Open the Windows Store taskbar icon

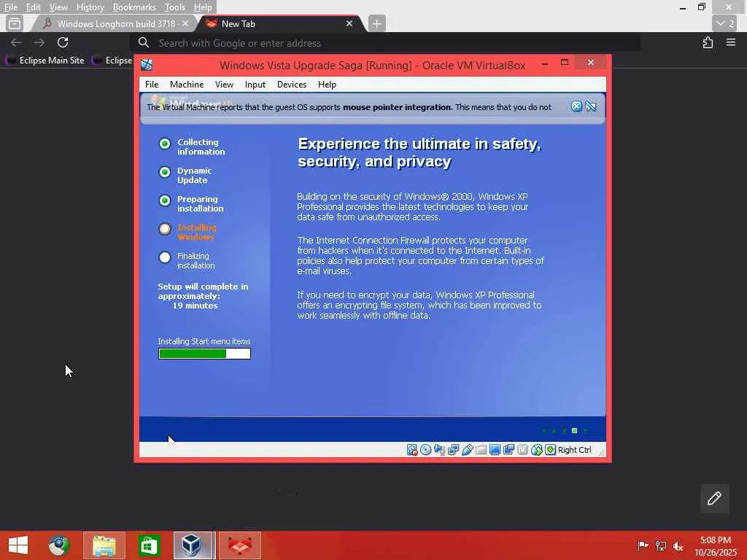coord(149,545)
